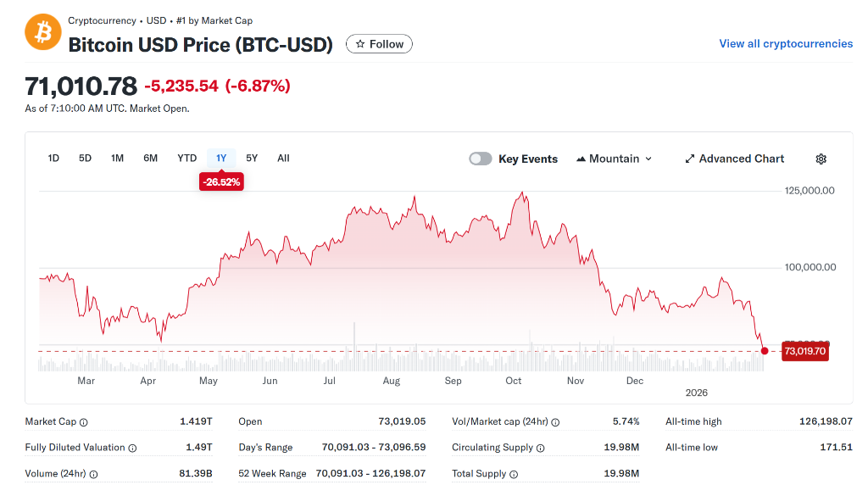Open the View all cryptocurrencies link

tap(786, 44)
